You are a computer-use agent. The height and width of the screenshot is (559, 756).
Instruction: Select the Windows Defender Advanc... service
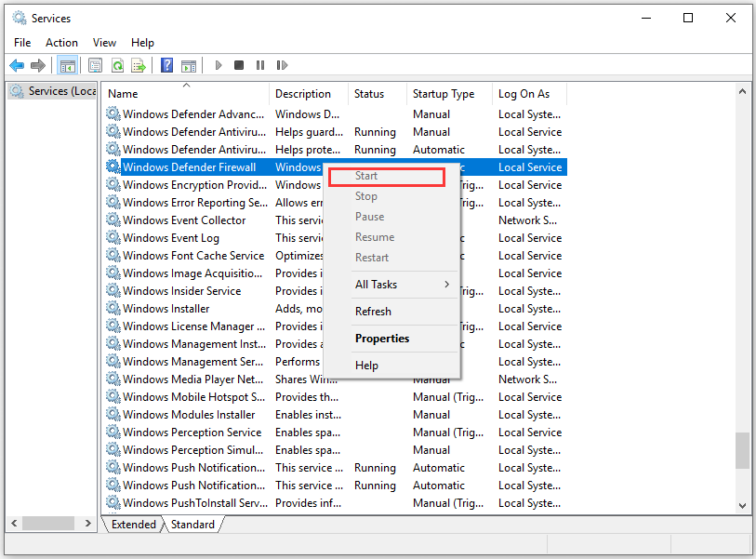193,114
